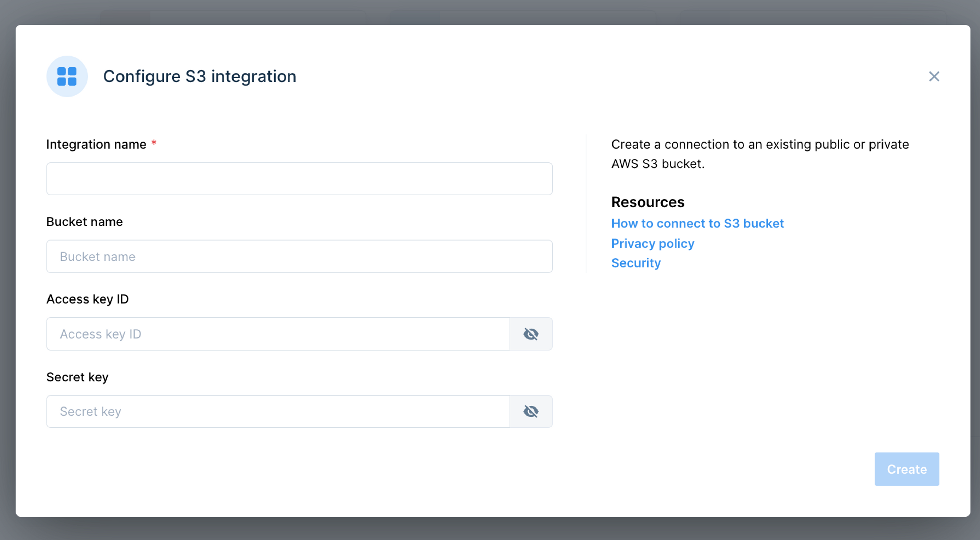Open How to connect to S3 bucket link
The width and height of the screenshot is (980, 540).
pos(697,223)
